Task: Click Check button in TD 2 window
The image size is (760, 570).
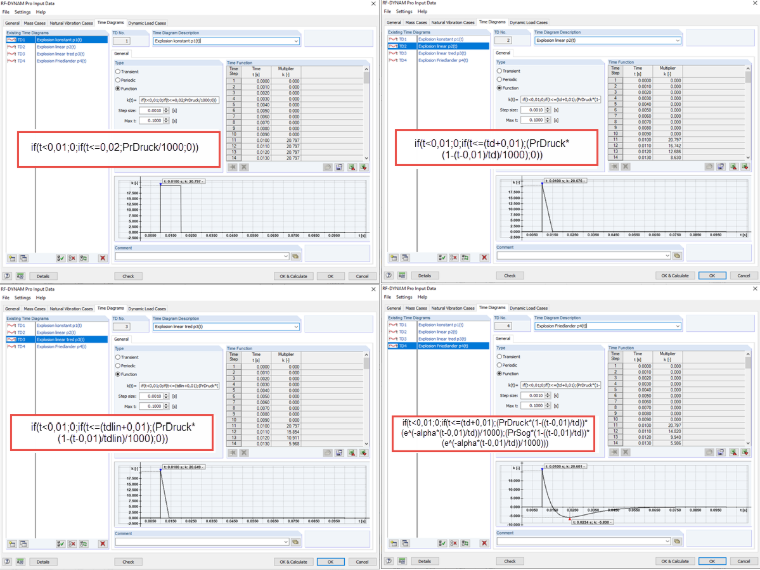Action: (509, 276)
